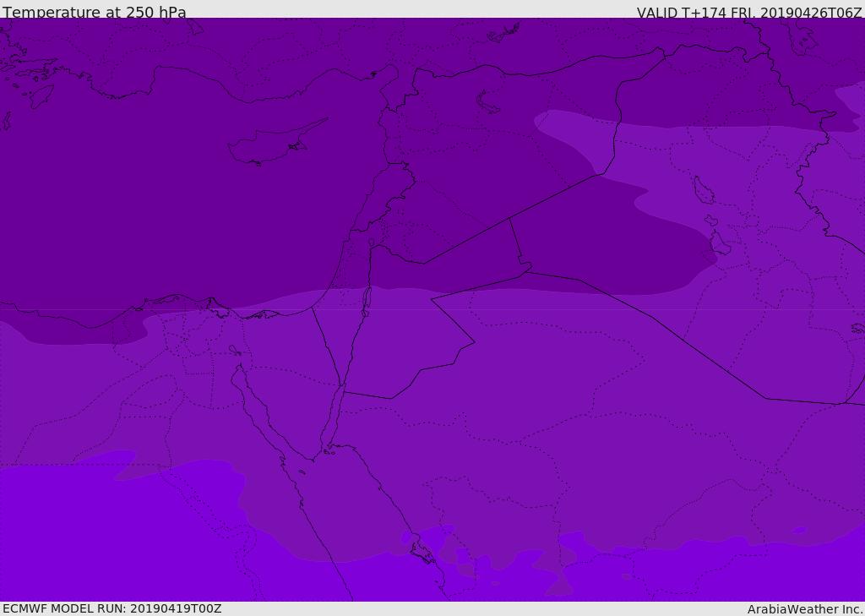Click the island of Rhodes
The width and height of the screenshot is (865, 616).
42,95
